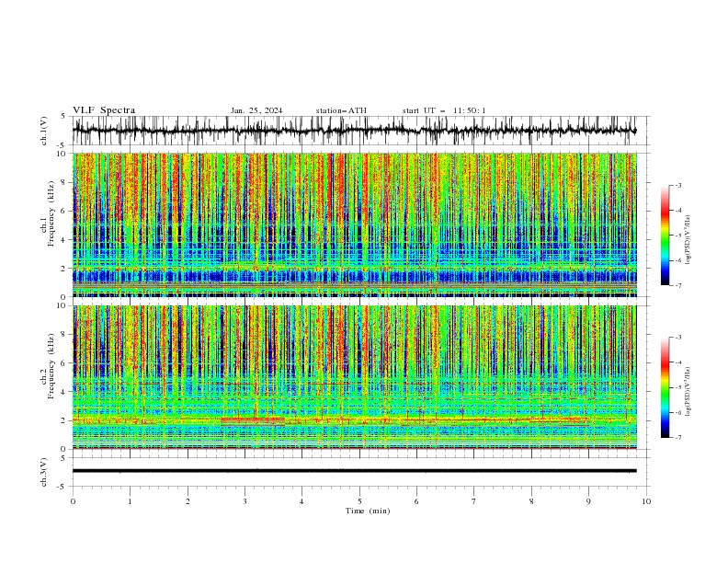728x563 pixels.
Task: Select the date text "Jan. 25, 2024"
Action: [x=256, y=110]
